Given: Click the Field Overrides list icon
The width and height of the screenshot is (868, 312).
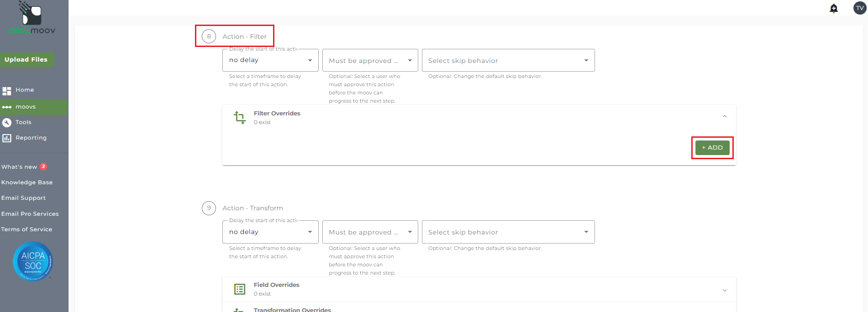Looking at the screenshot, I should point(239,289).
